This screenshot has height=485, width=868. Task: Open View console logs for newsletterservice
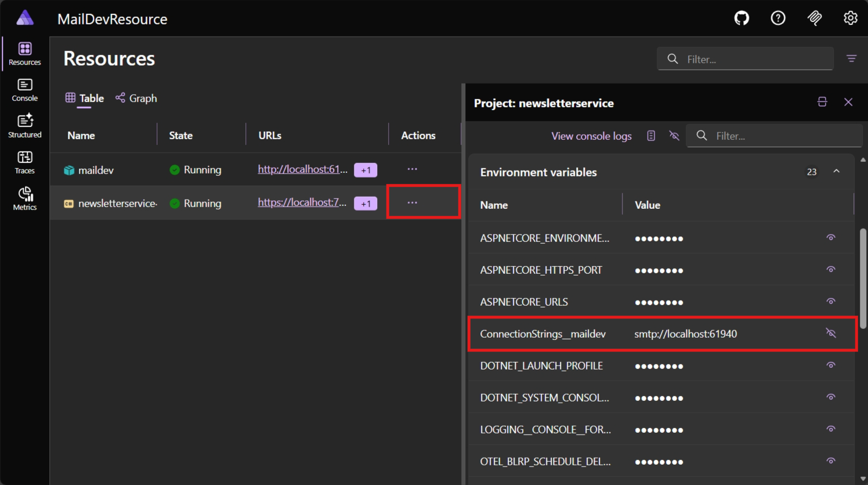591,136
